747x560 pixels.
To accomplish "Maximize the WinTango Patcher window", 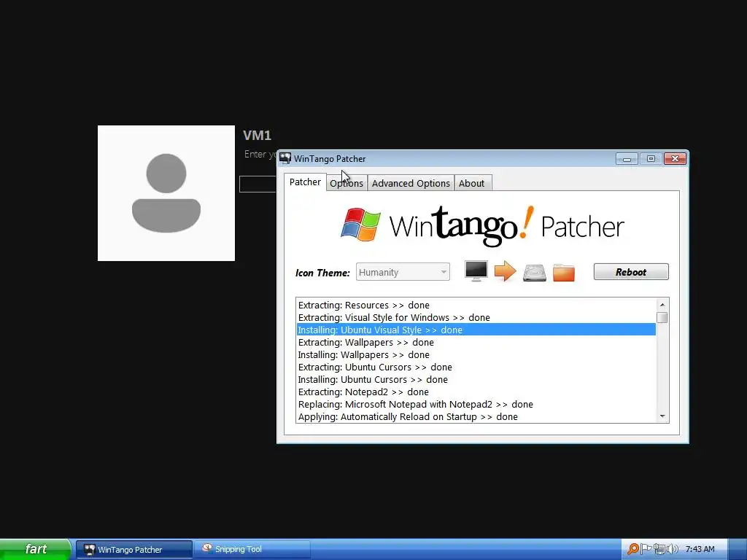I will click(651, 158).
